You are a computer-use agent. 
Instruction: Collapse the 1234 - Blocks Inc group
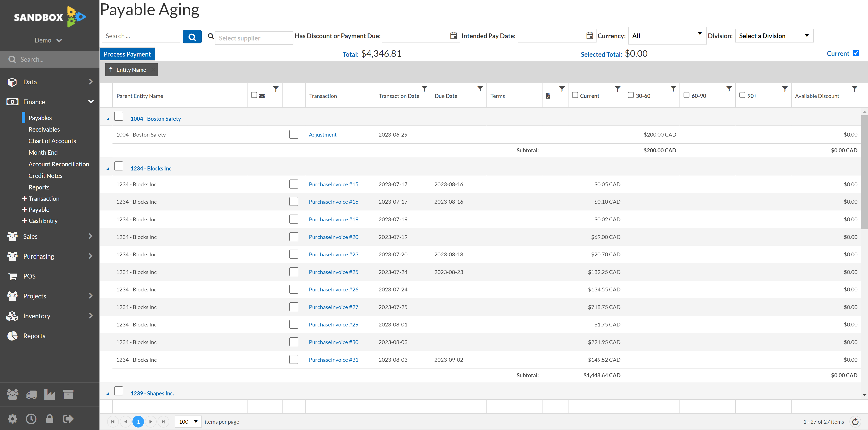[108, 168]
